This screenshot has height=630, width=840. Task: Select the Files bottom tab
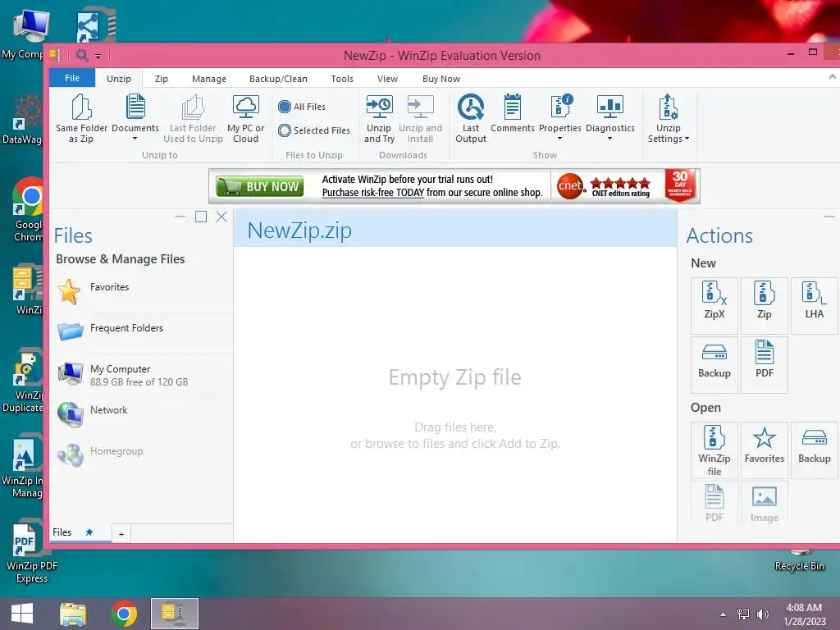click(x=62, y=532)
